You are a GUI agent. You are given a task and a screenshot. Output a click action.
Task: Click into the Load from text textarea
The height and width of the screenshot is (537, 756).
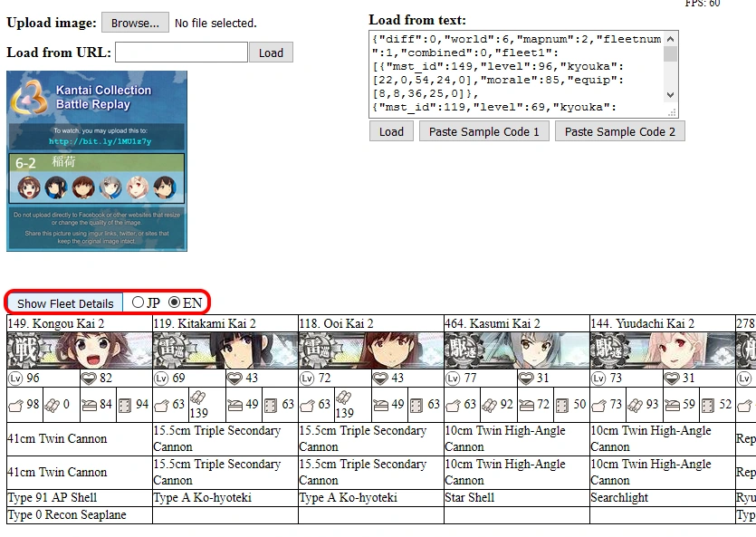(516, 73)
